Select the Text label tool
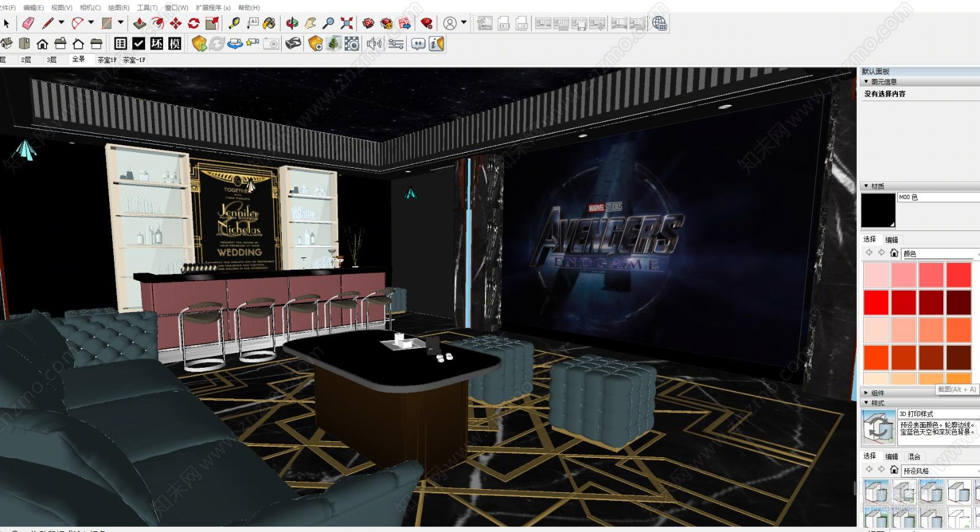This screenshot has height=532, width=980. click(253, 23)
